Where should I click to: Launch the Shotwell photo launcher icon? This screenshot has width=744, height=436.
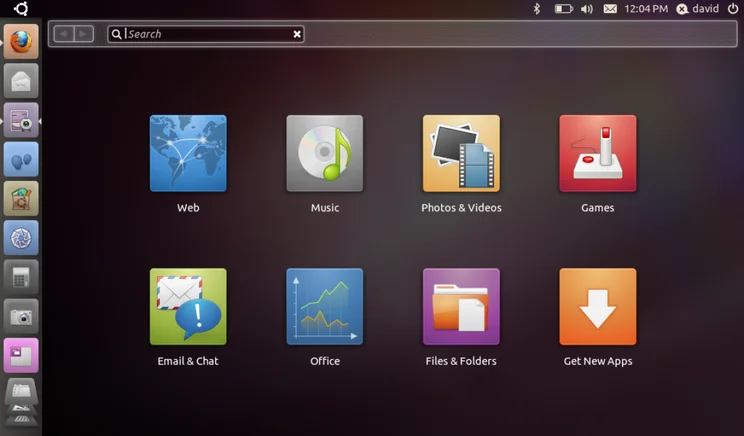pyautogui.click(x=21, y=238)
